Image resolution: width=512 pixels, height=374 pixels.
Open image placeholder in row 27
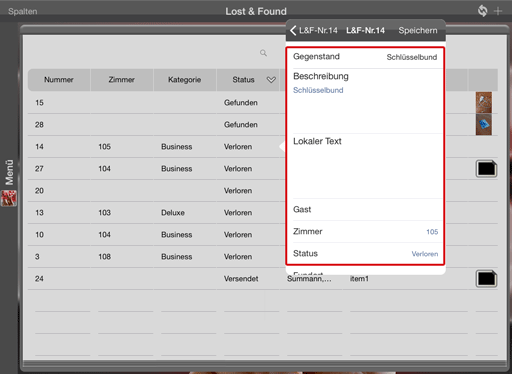coord(486,169)
